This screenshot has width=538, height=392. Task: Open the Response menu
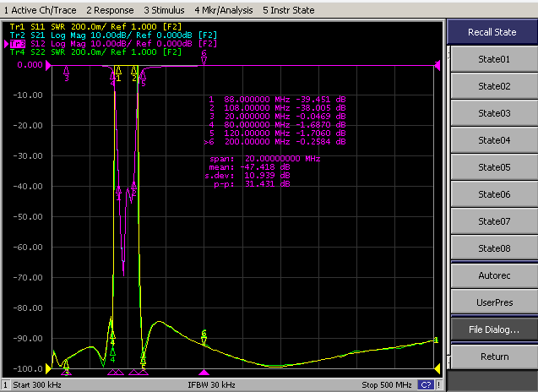click(110, 10)
